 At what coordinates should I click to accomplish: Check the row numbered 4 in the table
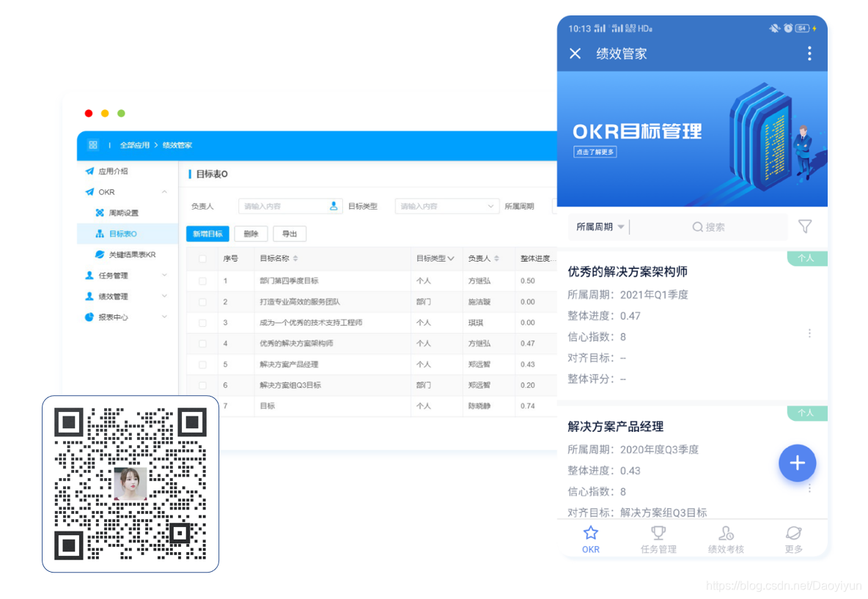pyautogui.click(x=202, y=344)
